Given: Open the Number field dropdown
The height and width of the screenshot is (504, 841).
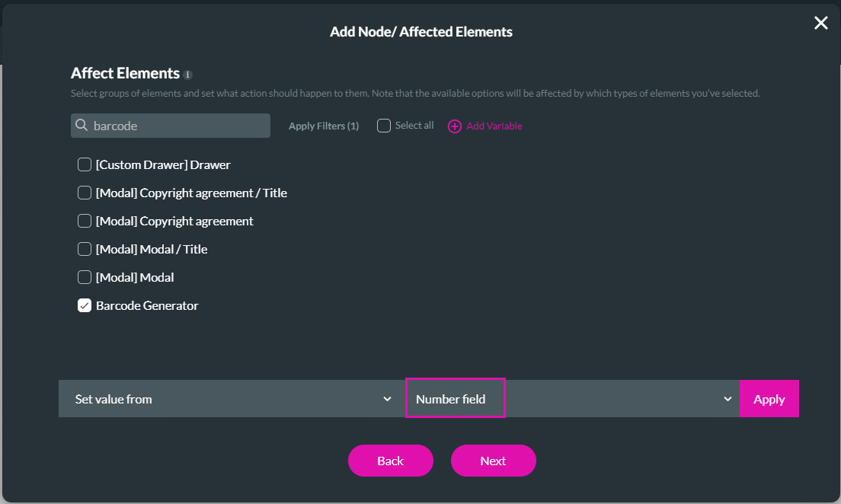Looking at the screenshot, I should pyautogui.click(x=572, y=399).
